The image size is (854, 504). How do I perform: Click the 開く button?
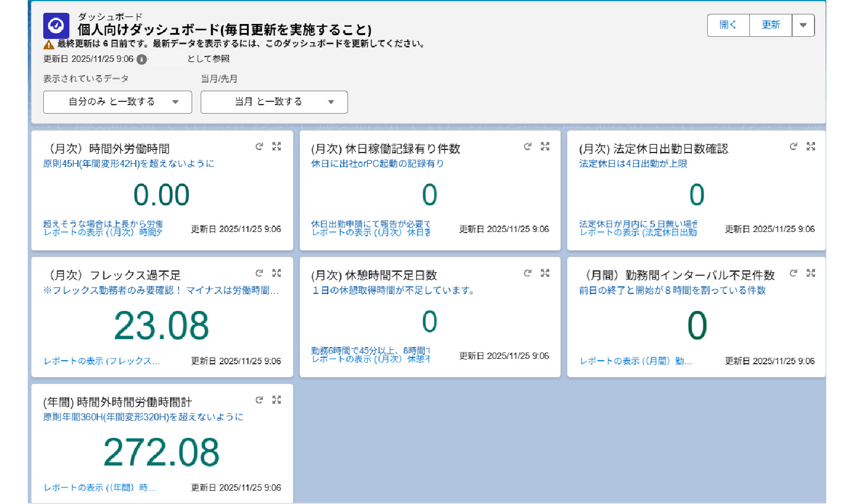click(729, 25)
